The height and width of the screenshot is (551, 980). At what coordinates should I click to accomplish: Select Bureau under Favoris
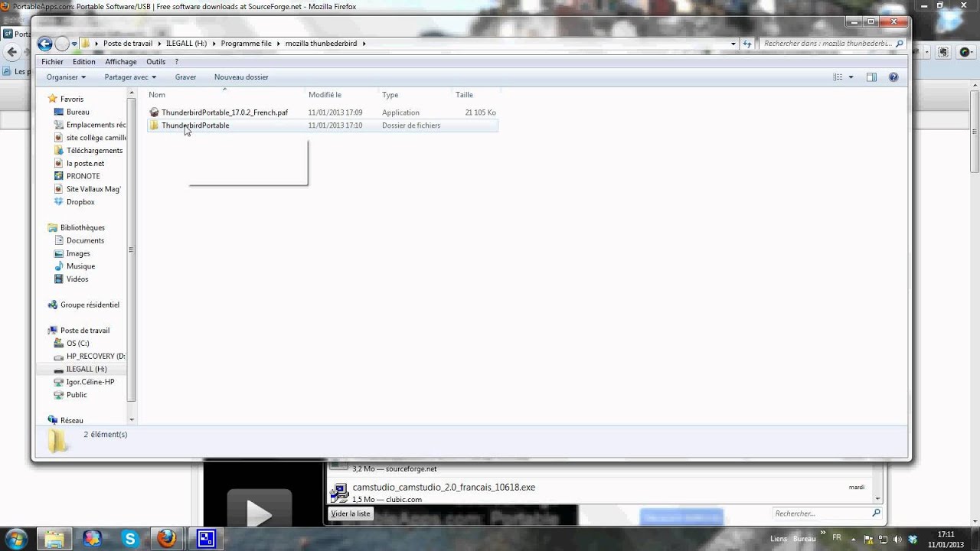click(78, 112)
